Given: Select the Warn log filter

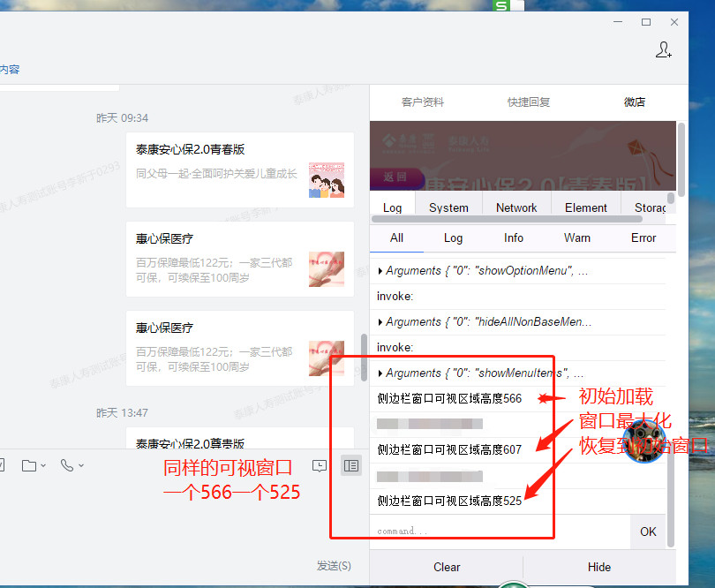Looking at the screenshot, I should coord(576,238).
